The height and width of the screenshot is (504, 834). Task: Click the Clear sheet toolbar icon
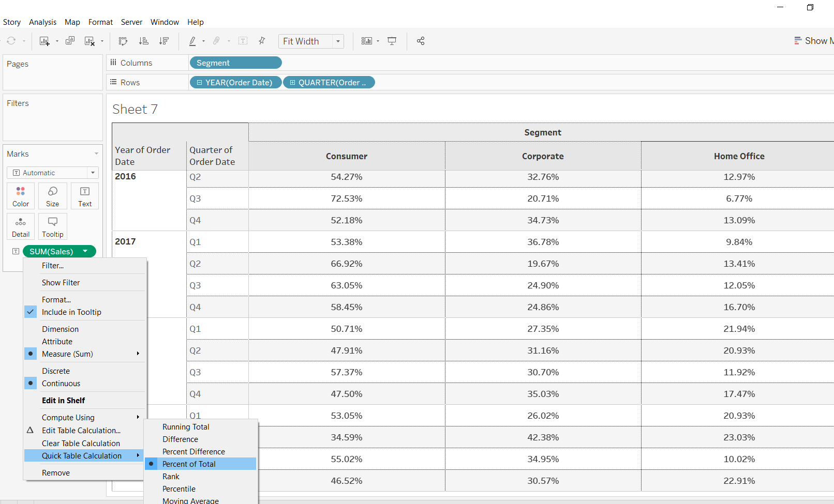point(90,41)
